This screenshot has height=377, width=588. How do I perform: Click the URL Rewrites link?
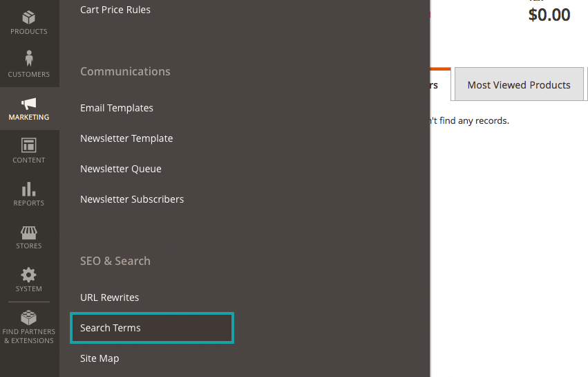[109, 297]
